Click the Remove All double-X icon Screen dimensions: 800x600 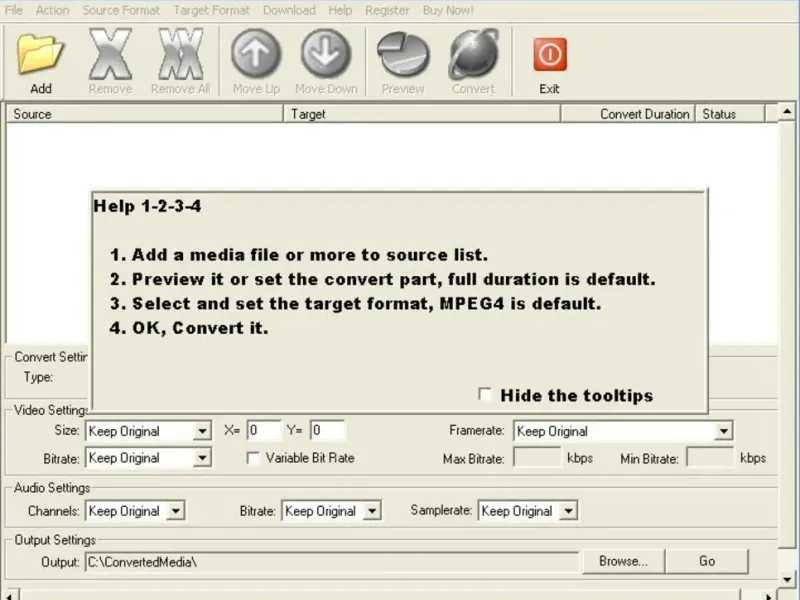click(181, 54)
